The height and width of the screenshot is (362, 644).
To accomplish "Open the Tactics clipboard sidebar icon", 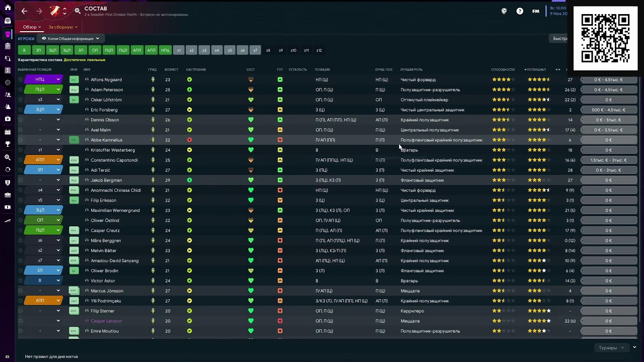I will coord(8,46).
